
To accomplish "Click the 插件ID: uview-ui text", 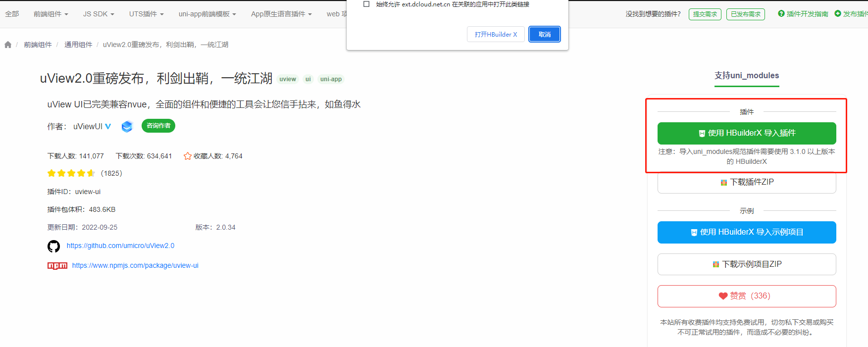I will [x=74, y=192].
